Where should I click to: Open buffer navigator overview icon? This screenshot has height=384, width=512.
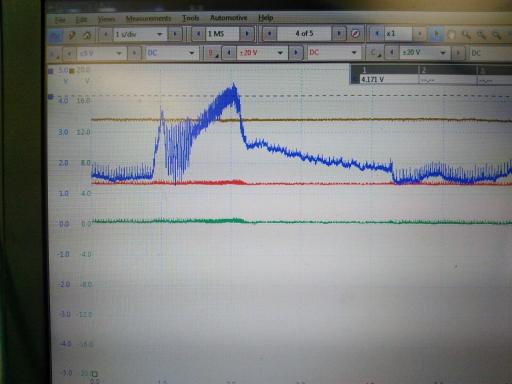pos(356,33)
